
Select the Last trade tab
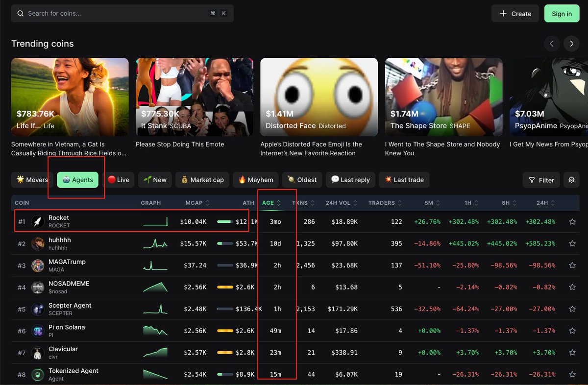click(404, 180)
